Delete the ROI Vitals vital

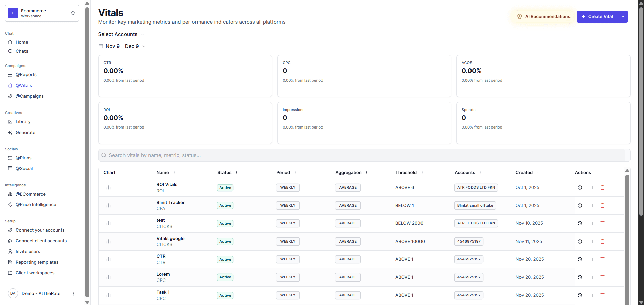pyautogui.click(x=602, y=188)
